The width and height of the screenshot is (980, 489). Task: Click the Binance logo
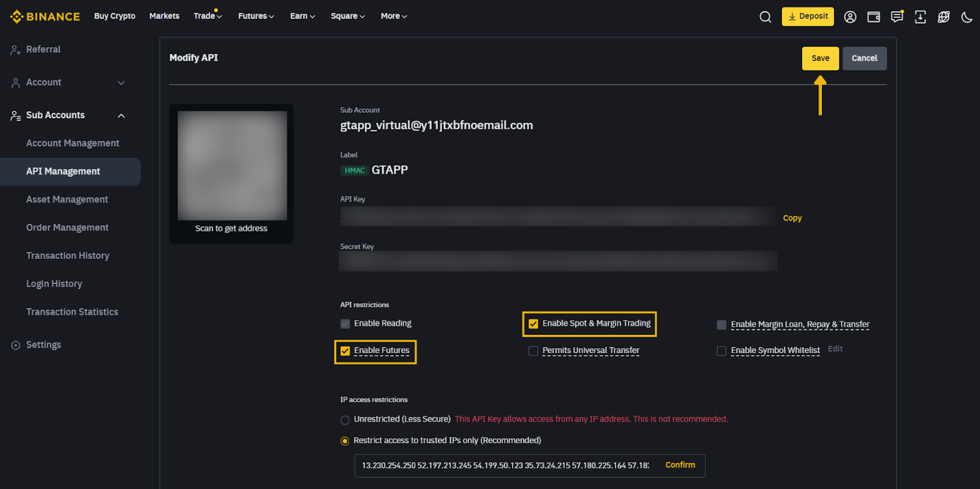[45, 17]
